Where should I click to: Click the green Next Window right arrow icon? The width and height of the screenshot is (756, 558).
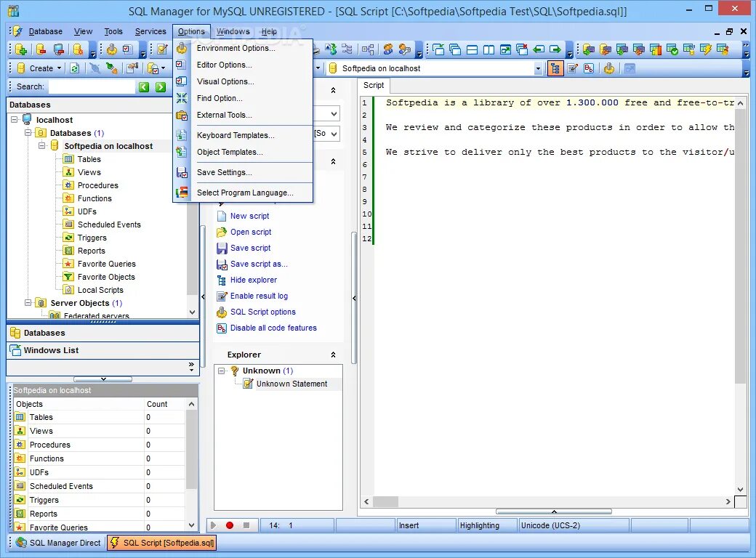pyautogui.click(x=555, y=49)
